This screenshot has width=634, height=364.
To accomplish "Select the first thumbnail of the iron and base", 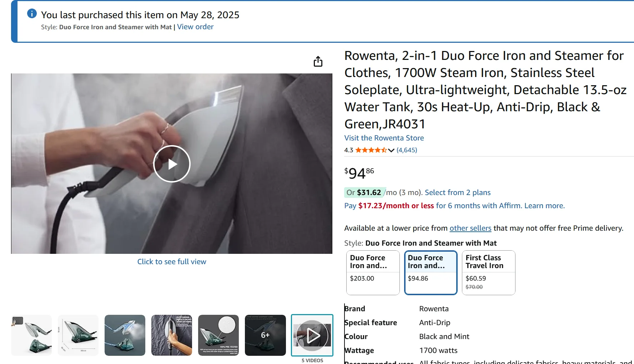I will 32,335.
